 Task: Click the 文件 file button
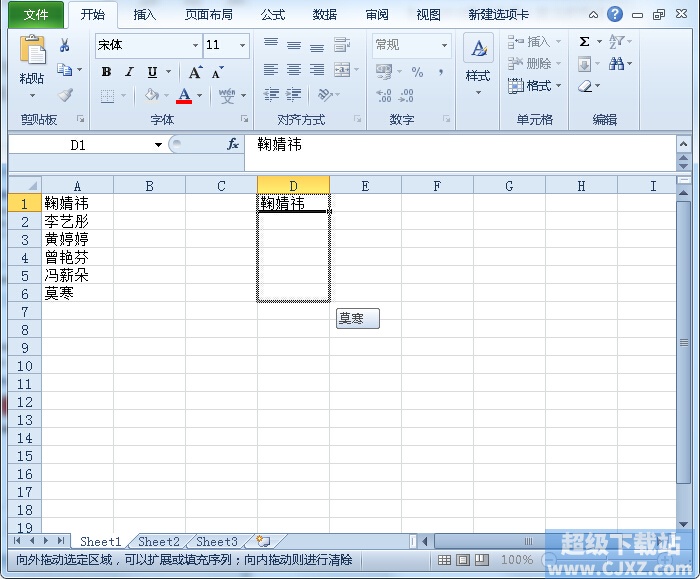[x=36, y=15]
